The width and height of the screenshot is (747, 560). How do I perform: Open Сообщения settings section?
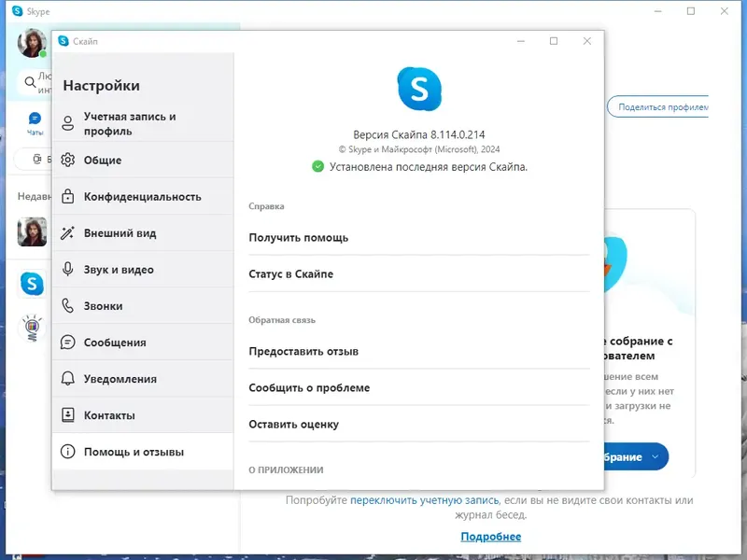143,343
